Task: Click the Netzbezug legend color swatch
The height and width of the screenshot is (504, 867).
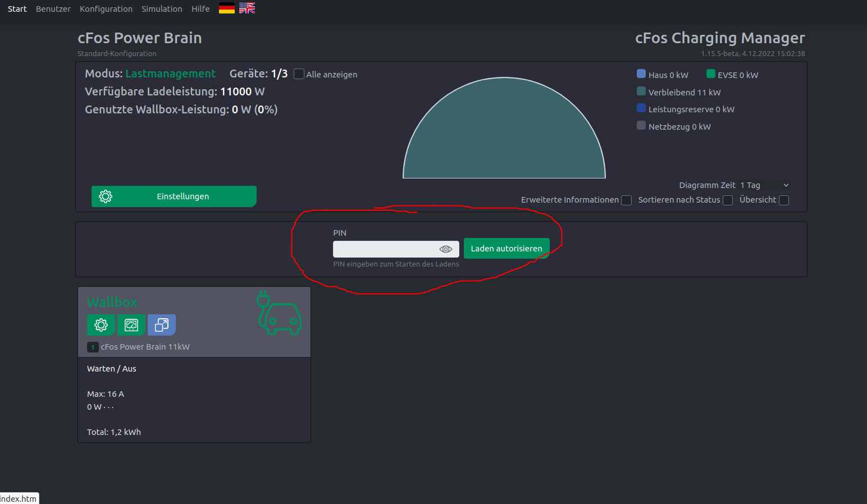Action: click(x=641, y=125)
